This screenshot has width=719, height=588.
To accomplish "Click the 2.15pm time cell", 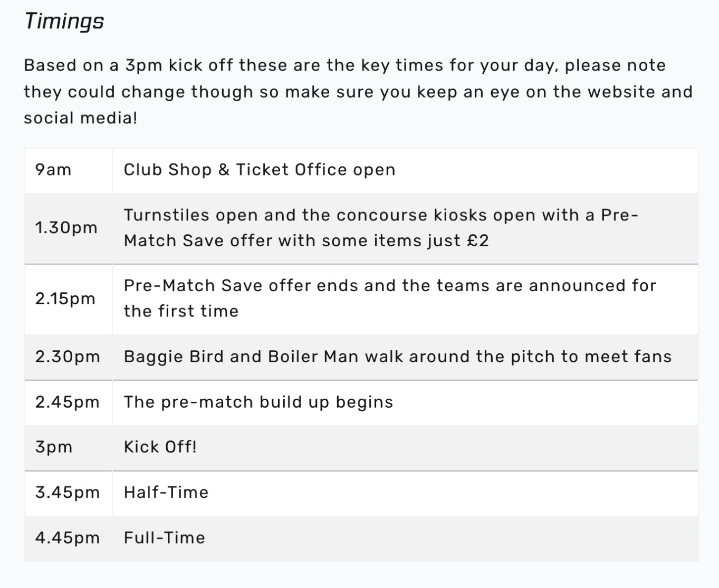I will click(65, 299).
